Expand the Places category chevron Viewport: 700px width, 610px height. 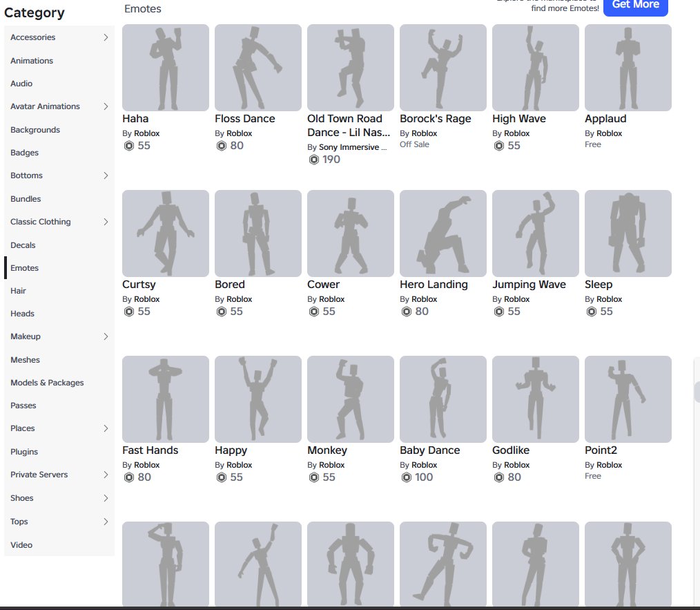tap(106, 428)
